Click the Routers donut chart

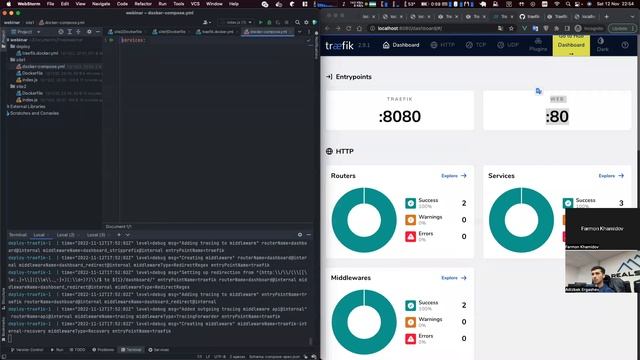[x=364, y=220]
